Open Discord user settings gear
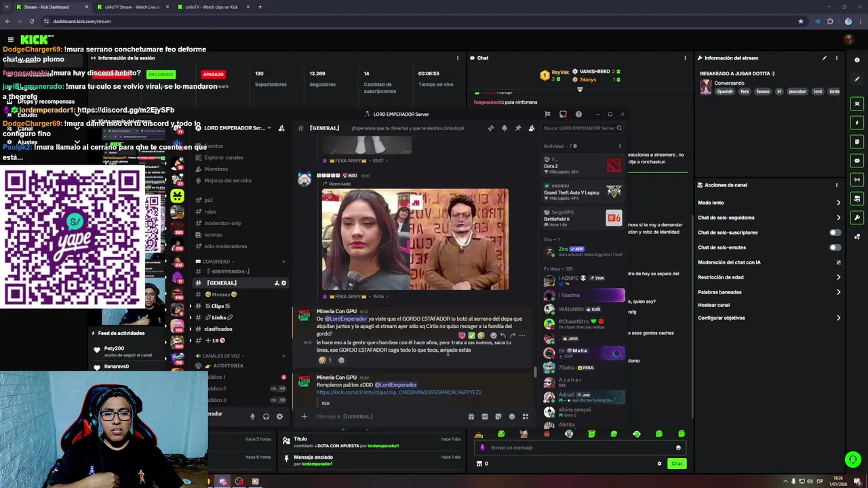Screen dimensions: 868x488 click(x=279, y=417)
